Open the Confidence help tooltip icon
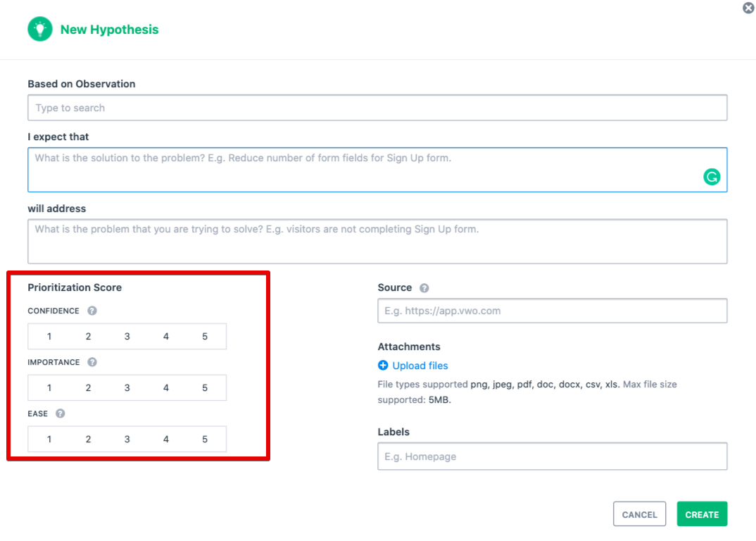This screenshot has width=756, height=541. tap(92, 311)
